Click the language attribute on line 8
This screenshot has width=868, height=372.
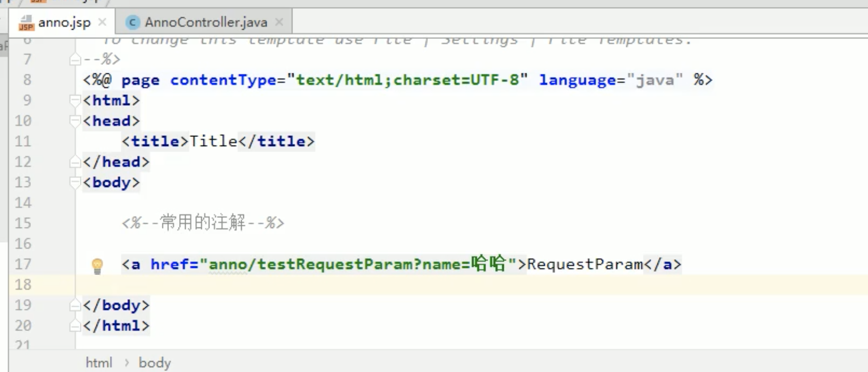[x=577, y=80]
